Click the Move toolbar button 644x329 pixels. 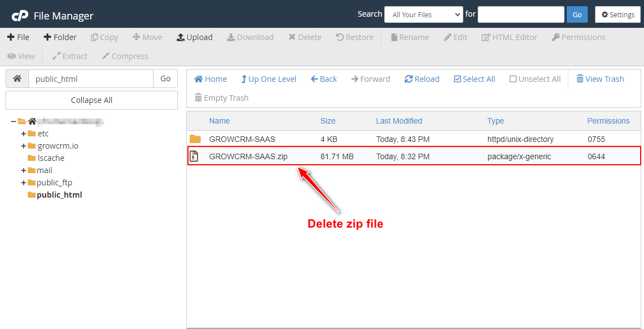147,37
